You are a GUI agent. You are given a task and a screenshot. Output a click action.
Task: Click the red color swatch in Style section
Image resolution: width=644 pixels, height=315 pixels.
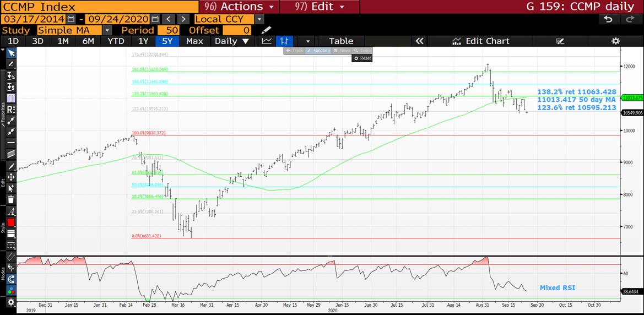[x=10, y=222]
